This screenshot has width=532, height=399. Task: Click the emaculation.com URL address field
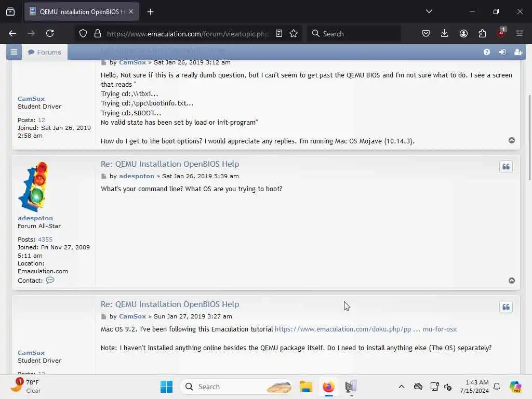(x=188, y=34)
